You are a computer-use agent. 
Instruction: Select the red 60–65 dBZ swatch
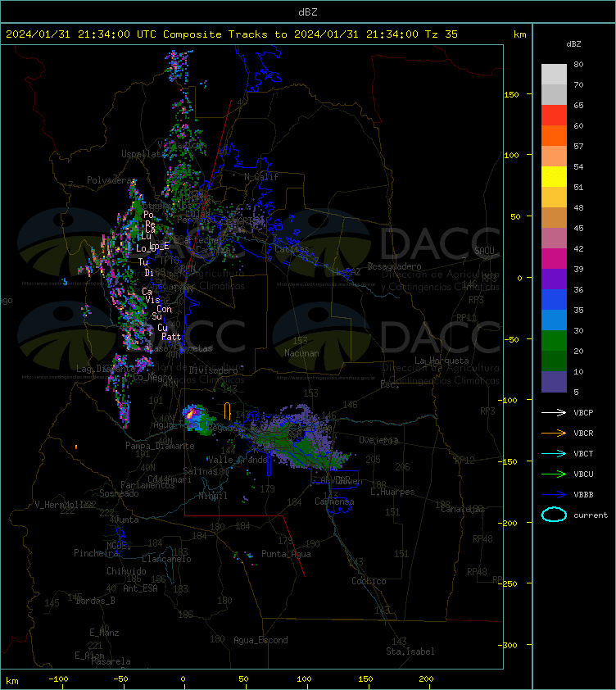pos(554,116)
